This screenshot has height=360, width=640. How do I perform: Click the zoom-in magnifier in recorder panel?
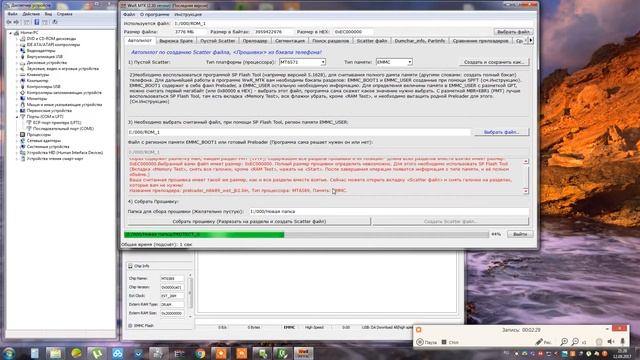564,342
